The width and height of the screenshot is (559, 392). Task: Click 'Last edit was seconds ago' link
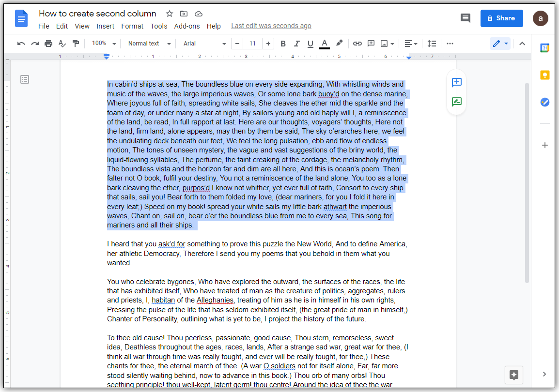coord(271,26)
